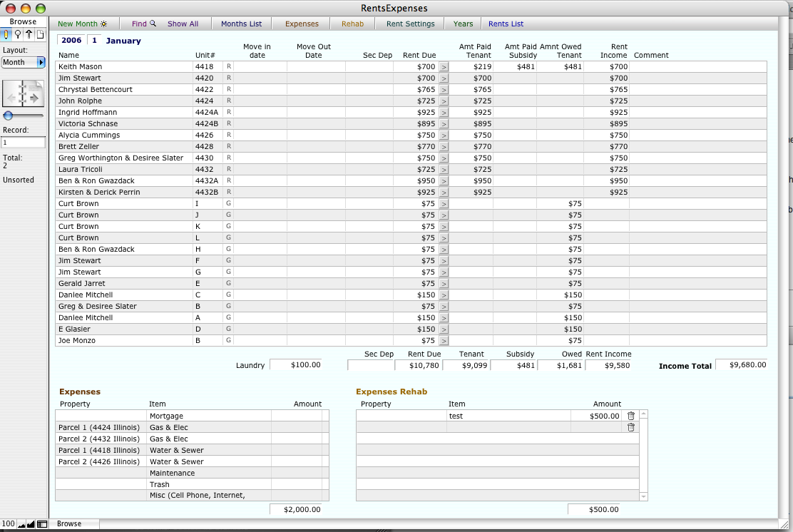Click the unit number cell 4424B

(x=208, y=124)
